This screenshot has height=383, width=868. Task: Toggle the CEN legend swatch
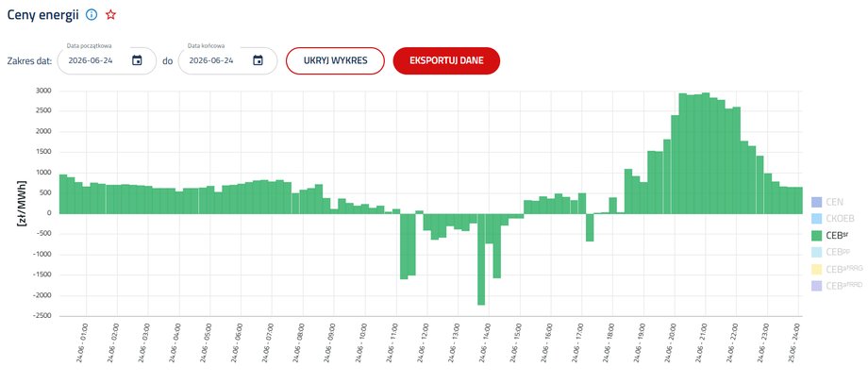click(816, 202)
